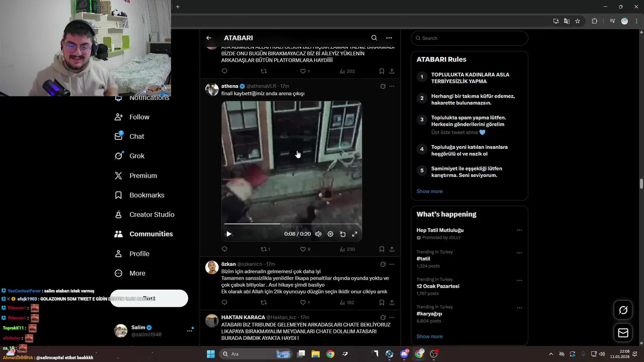This screenshot has height=362, width=644.
Task: Reply to the top post with 202 views
Action: 224,71
